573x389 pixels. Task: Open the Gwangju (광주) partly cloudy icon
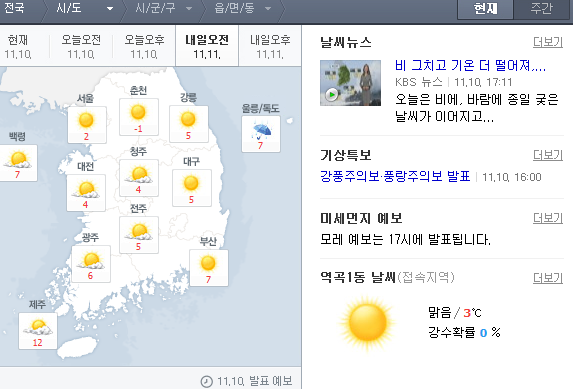pos(91,260)
